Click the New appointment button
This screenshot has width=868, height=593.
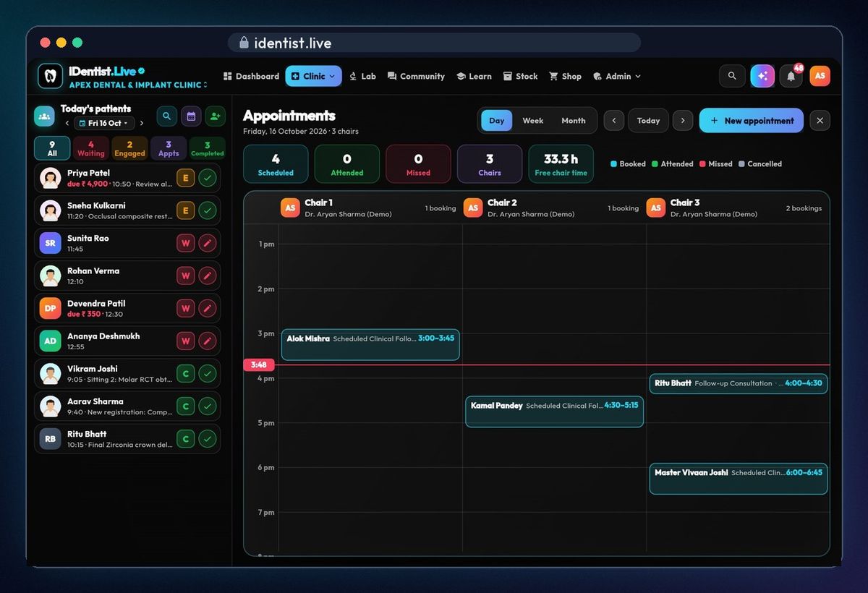pyautogui.click(x=752, y=121)
